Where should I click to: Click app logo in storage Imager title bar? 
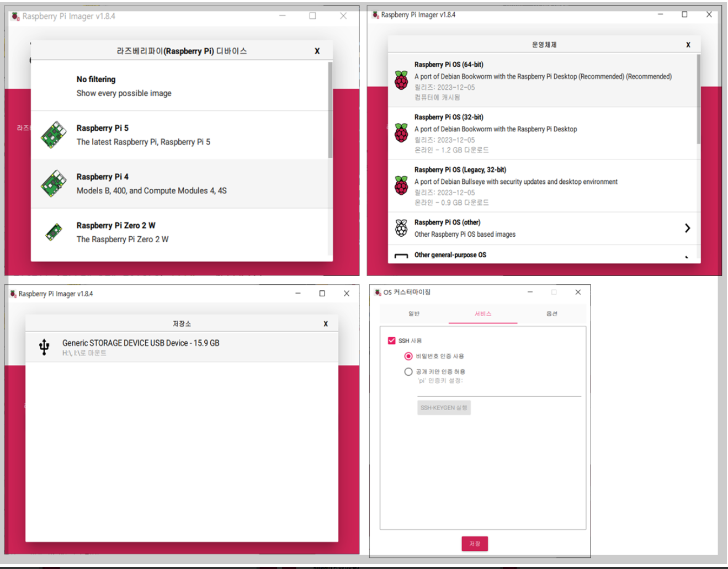(x=13, y=294)
